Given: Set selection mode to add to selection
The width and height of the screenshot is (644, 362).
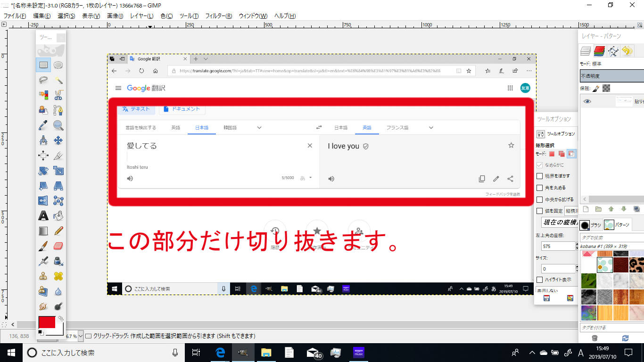Looking at the screenshot, I should [561, 154].
